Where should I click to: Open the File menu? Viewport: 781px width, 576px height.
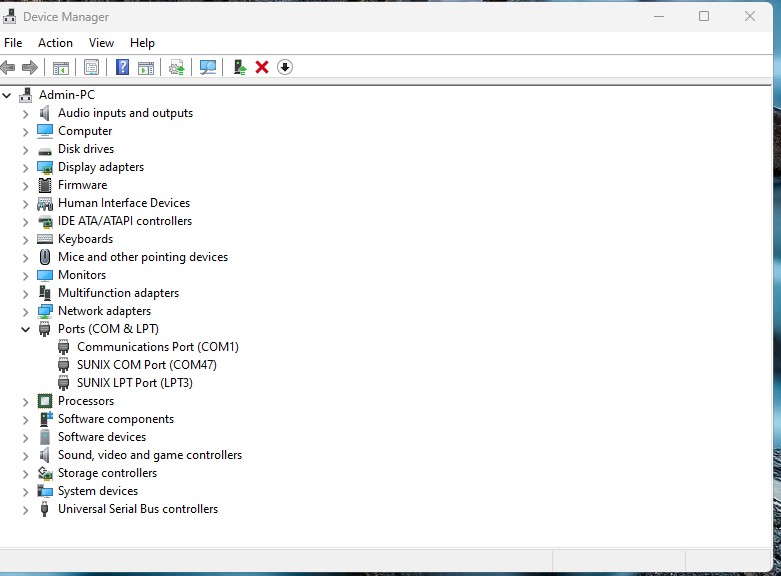click(x=13, y=43)
